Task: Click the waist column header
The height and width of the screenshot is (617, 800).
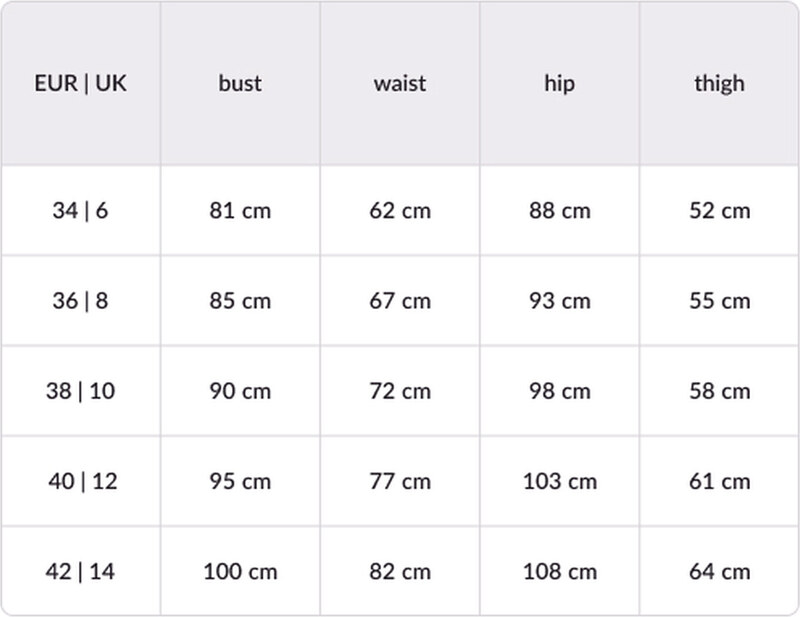Action: click(400, 83)
